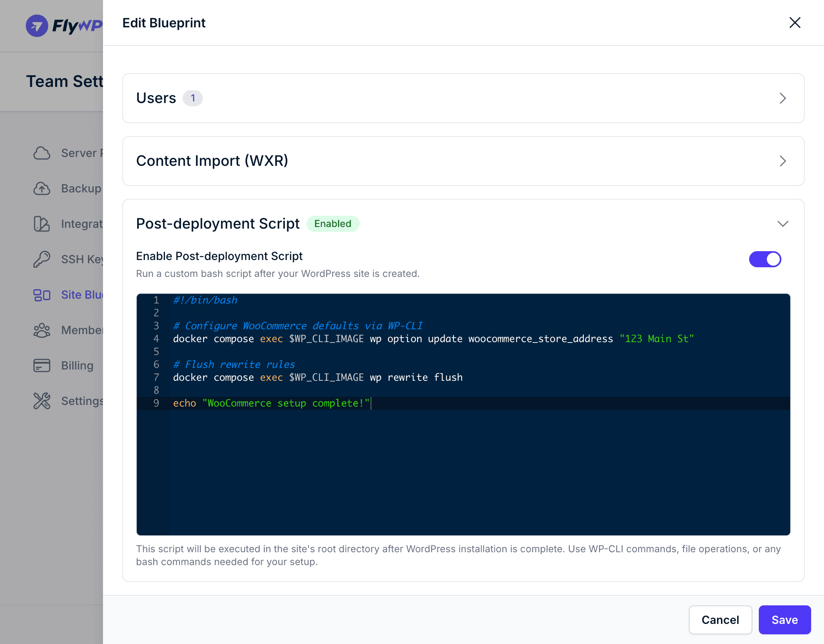Click the Settings tools icon
824x644 pixels.
tap(42, 401)
